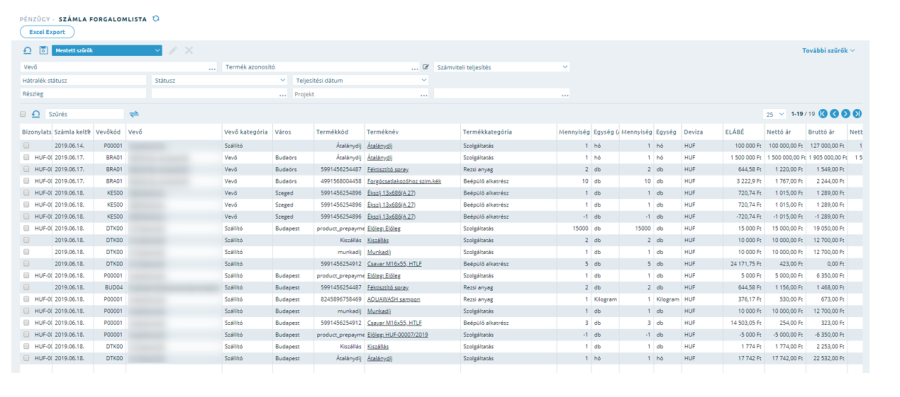Open the Státusz dropdown
Screen dimensions: 900x397
[x=219, y=80]
